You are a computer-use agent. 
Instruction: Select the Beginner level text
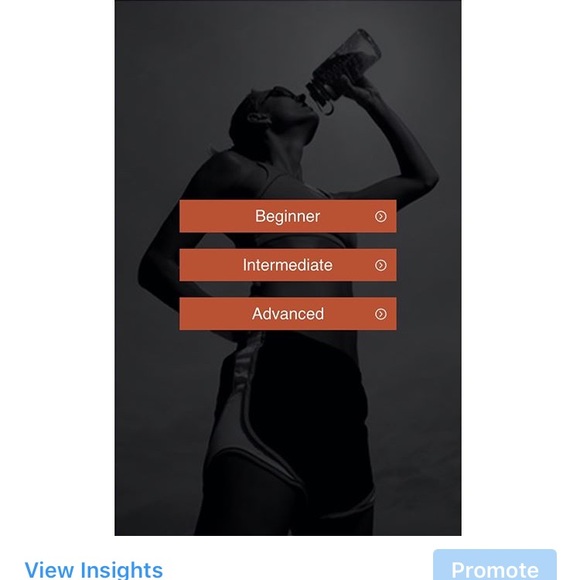tap(287, 216)
